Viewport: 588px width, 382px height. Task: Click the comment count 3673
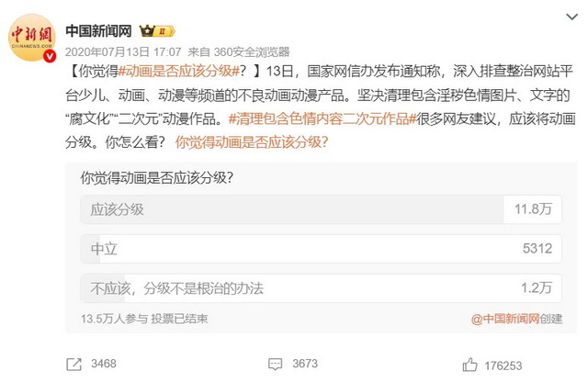click(304, 364)
